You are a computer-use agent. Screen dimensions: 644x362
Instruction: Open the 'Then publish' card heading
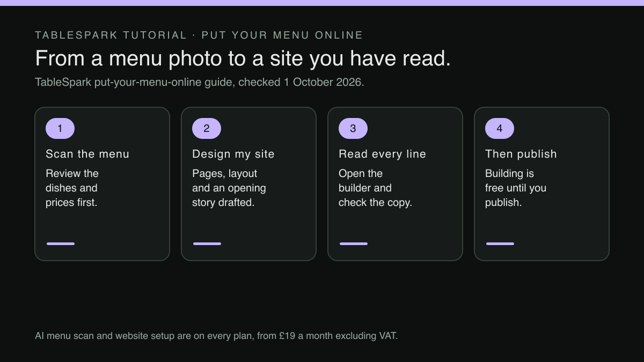pyautogui.click(x=521, y=154)
